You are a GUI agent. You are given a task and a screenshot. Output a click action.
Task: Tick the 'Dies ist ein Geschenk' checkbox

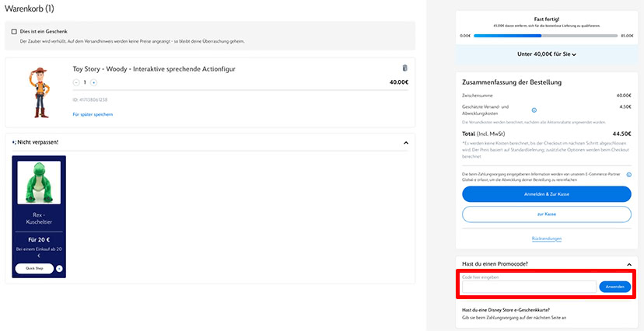tap(14, 32)
